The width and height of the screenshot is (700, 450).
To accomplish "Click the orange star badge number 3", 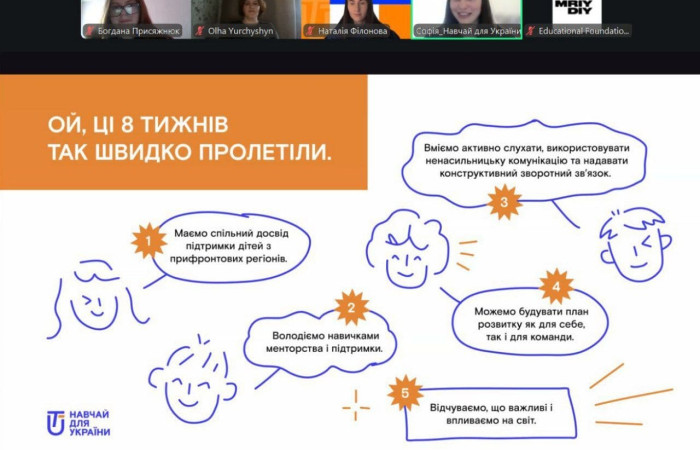I will [504, 203].
